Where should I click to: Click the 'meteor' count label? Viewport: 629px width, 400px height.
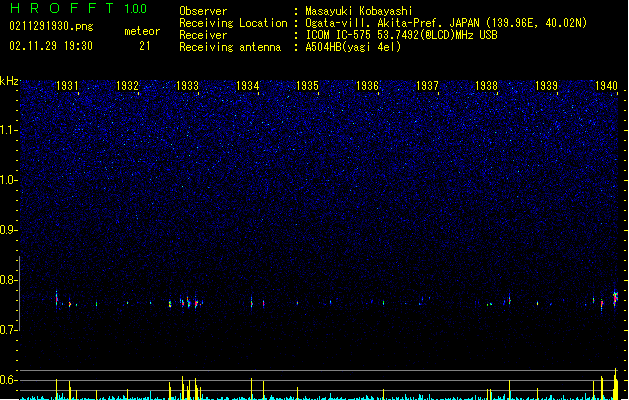pos(142,31)
